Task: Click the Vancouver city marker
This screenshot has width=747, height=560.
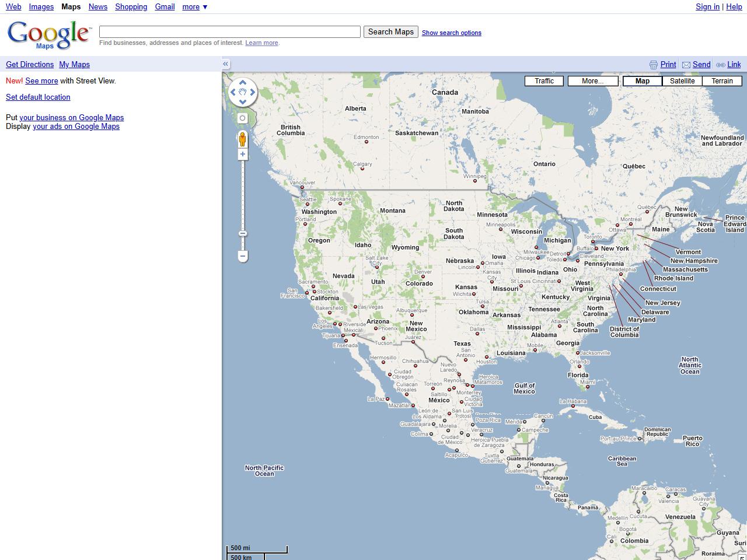Action: coord(302,188)
